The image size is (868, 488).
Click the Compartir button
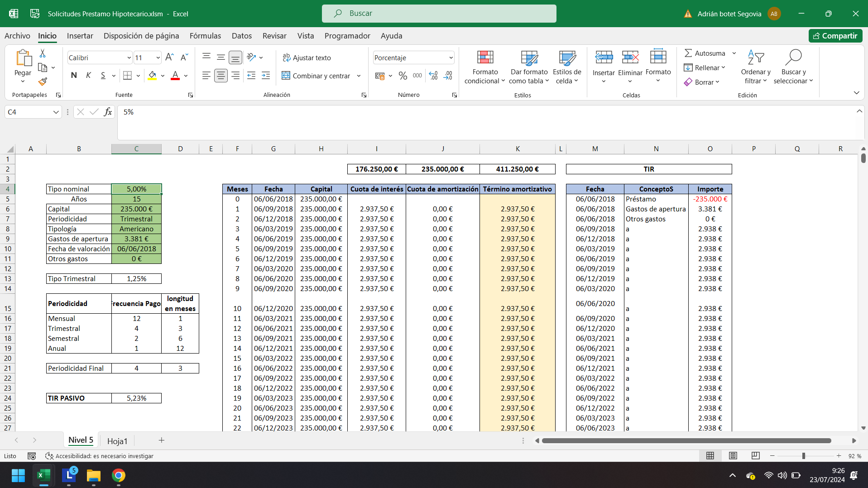pos(835,36)
